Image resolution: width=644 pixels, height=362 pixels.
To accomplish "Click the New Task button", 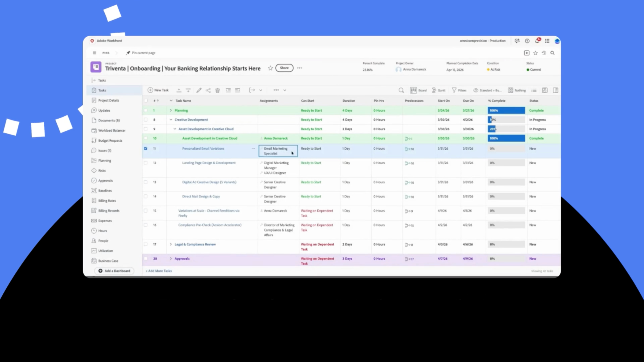I will tap(158, 90).
